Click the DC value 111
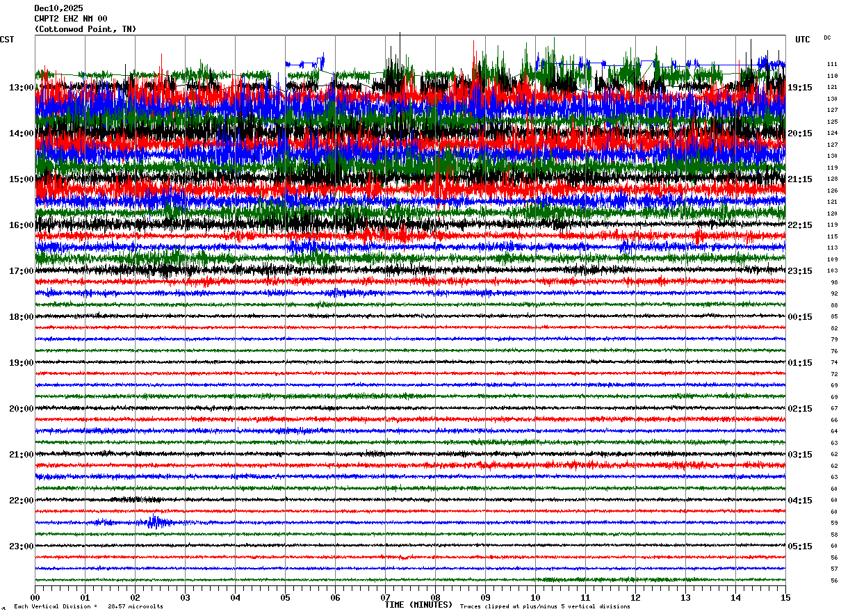Viewport: 841px width, 616px height. (832, 64)
